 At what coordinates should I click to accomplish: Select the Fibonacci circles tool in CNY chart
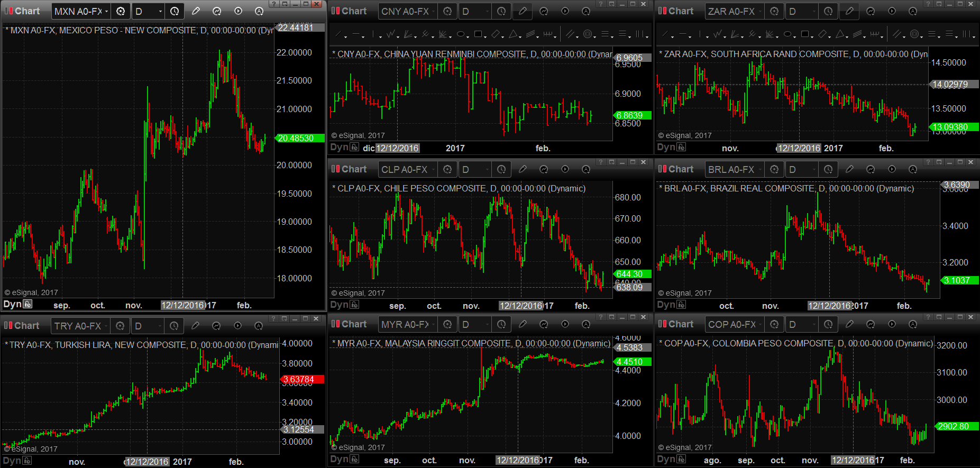(x=589, y=34)
